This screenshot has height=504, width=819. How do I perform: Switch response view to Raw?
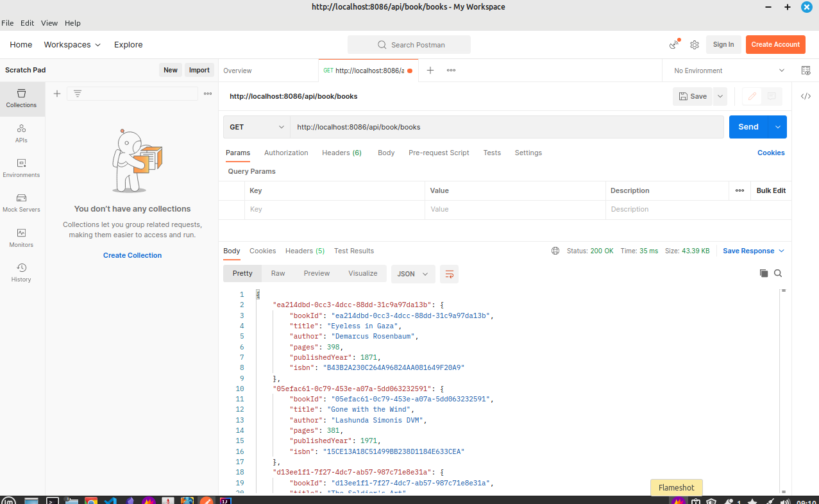point(278,274)
